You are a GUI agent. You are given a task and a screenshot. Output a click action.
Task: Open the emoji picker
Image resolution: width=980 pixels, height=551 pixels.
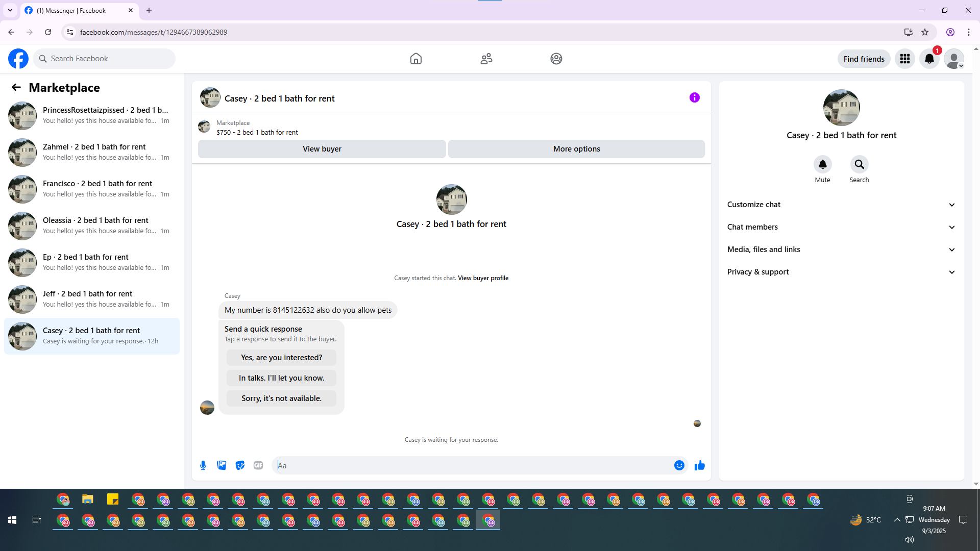coord(679,465)
